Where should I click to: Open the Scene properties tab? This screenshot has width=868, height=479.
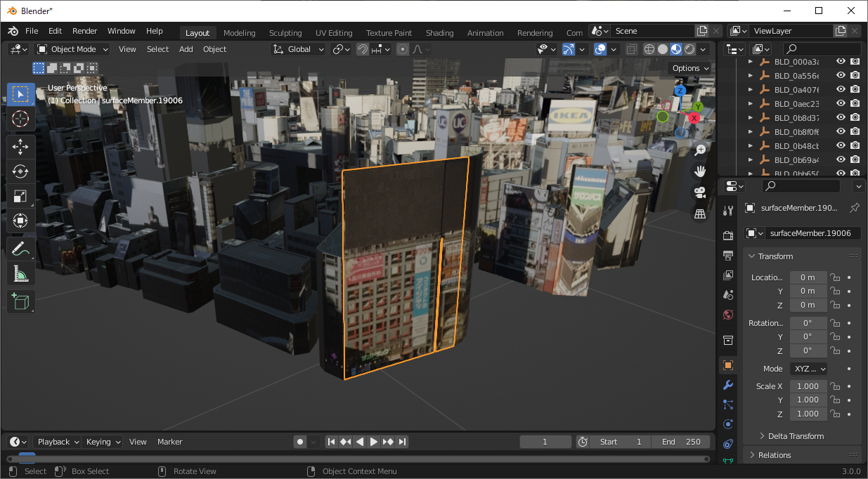(728, 295)
